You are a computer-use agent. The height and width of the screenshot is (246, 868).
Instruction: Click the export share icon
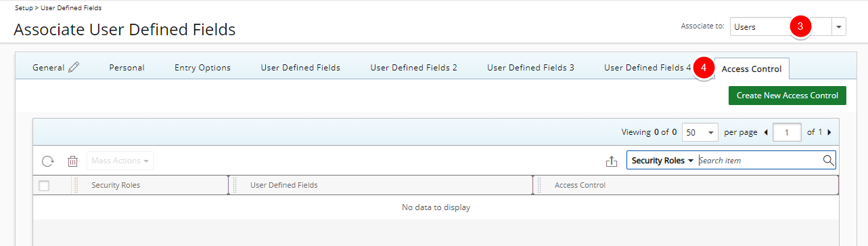[612, 161]
